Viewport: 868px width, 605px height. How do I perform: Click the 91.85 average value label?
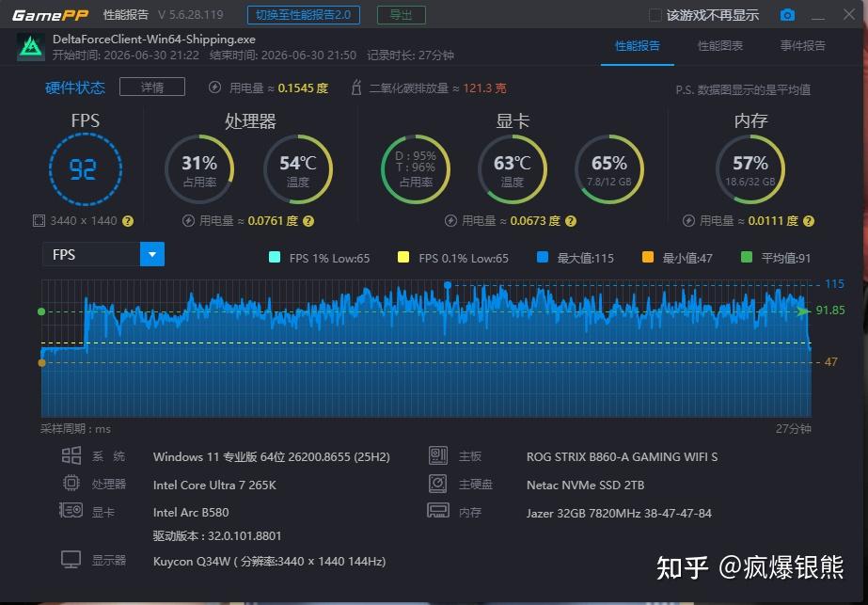pyautogui.click(x=830, y=310)
